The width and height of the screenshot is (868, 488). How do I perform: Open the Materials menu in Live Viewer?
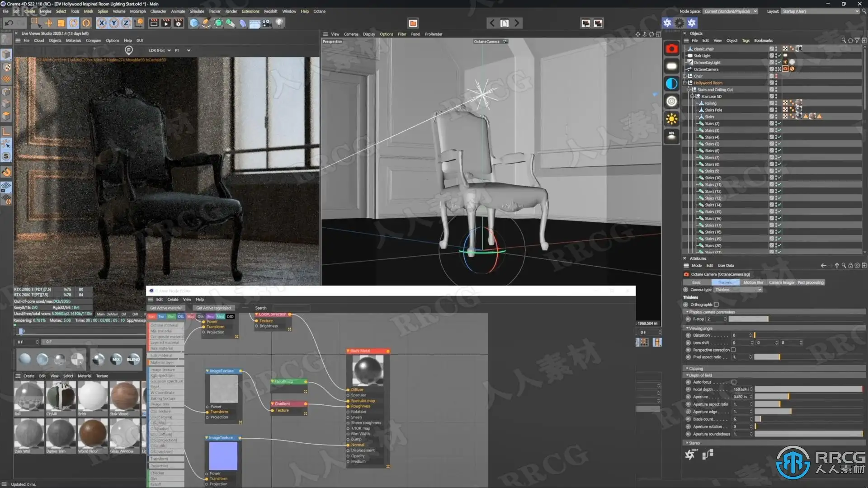[x=73, y=41]
